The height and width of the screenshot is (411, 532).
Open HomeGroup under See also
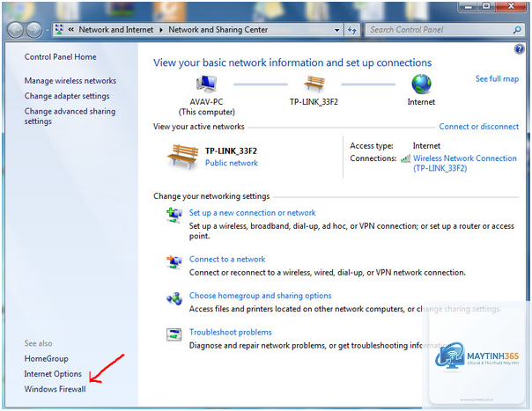tap(46, 359)
